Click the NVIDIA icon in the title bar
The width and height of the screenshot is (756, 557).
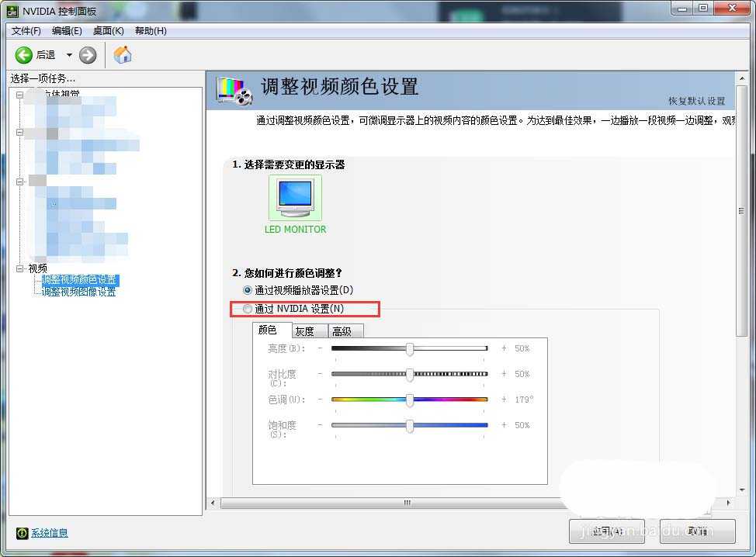tap(12, 12)
